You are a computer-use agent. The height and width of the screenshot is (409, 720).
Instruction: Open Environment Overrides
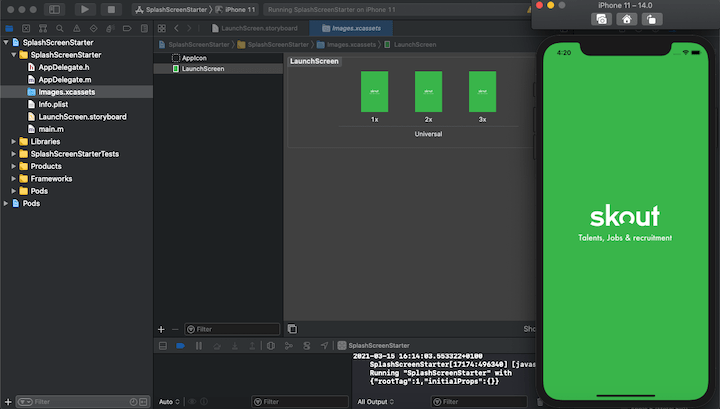click(307, 346)
